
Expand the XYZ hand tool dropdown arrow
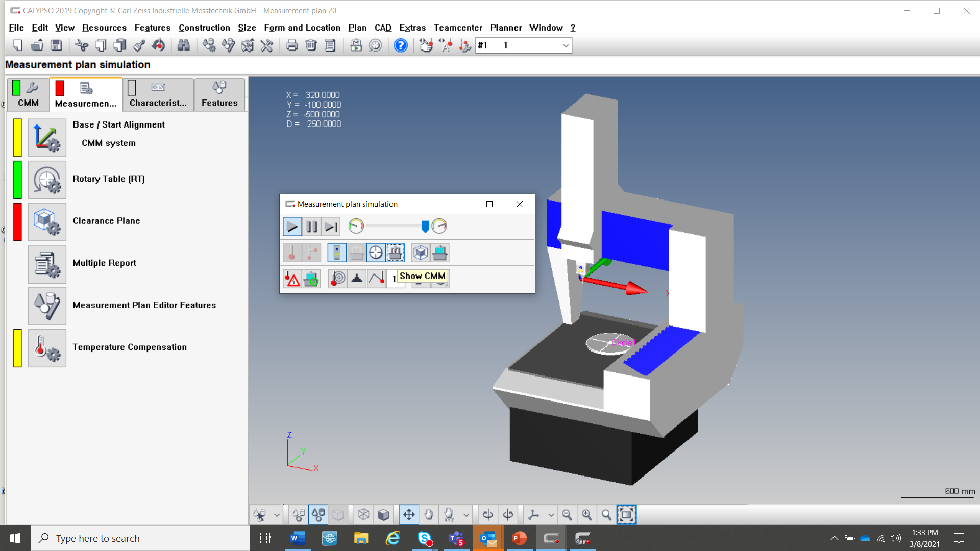(x=466, y=515)
